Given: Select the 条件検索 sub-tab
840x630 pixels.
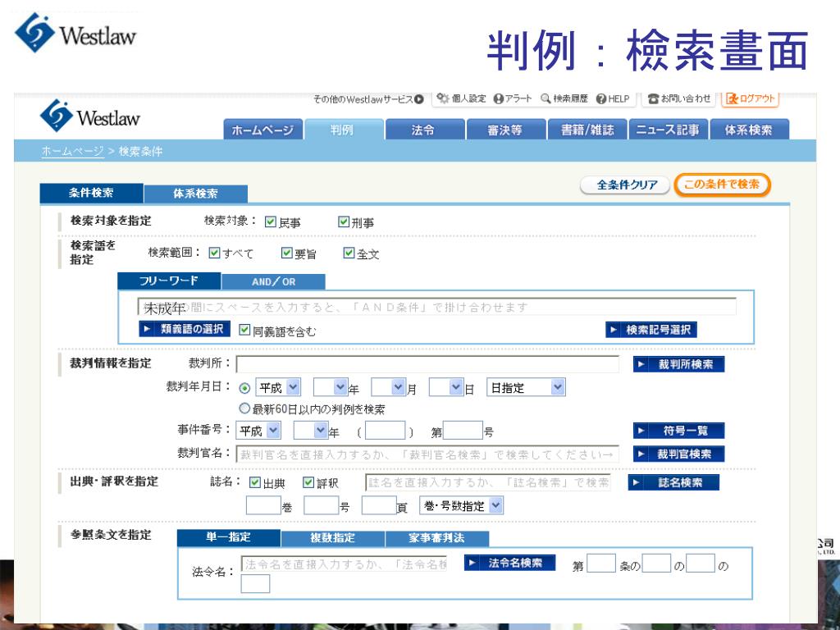Looking at the screenshot, I should pos(92,193).
